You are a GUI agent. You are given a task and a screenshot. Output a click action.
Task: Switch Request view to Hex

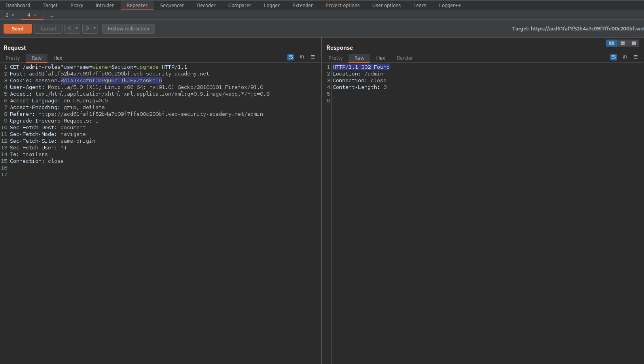pyautogui.click(x=58, y=58)
